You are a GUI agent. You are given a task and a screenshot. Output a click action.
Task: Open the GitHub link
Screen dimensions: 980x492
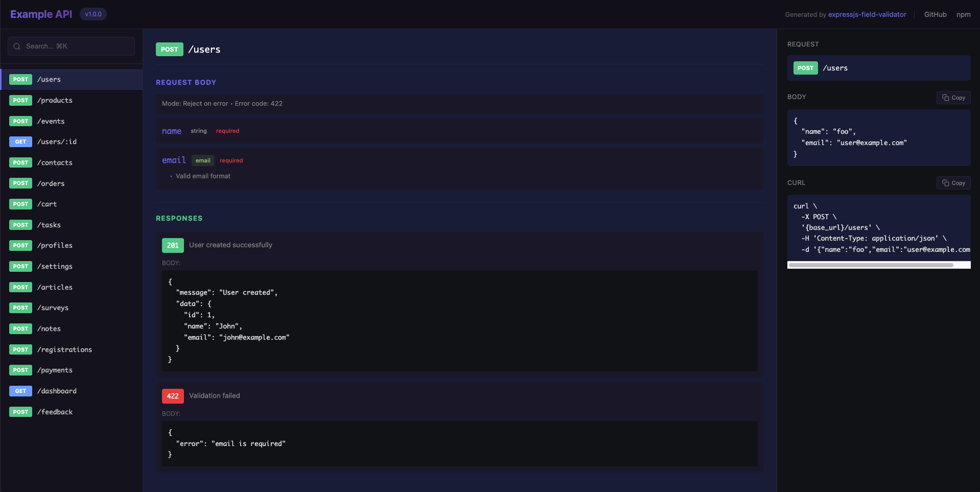(935, 14)
